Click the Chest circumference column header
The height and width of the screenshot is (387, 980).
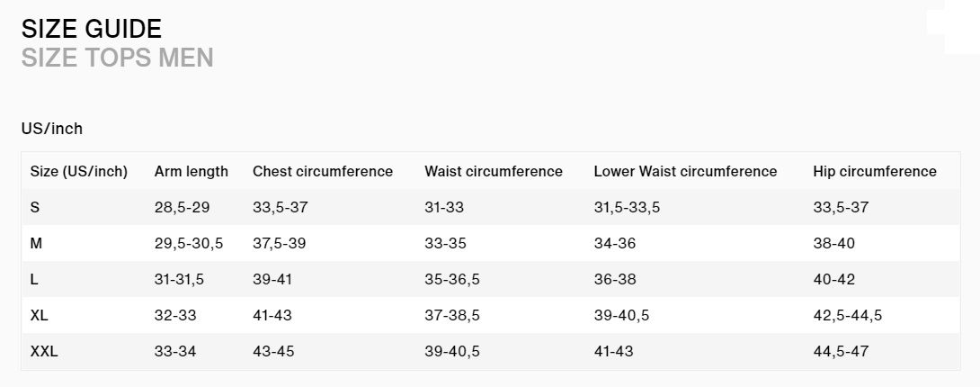click(323, 171)
